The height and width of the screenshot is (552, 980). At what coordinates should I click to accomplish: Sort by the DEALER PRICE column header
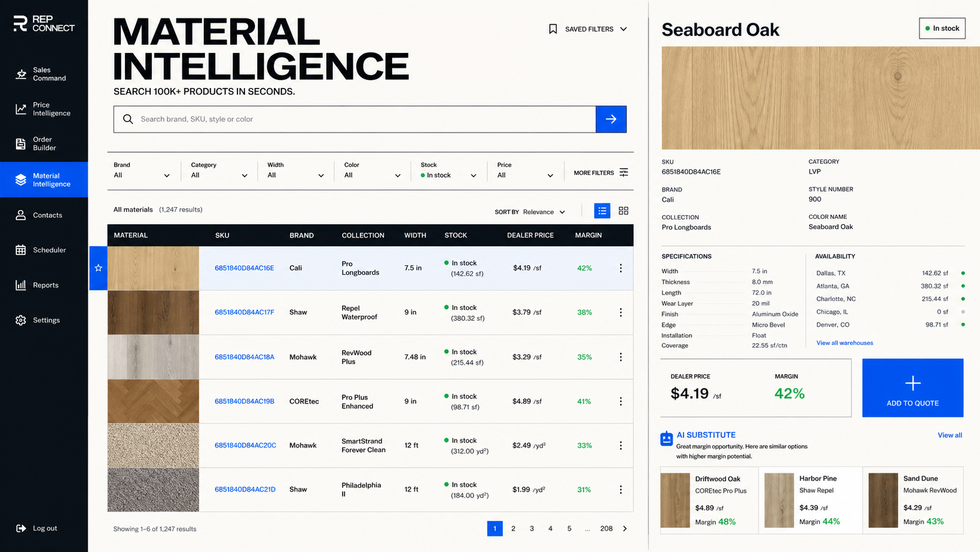[x=530, y=235]
